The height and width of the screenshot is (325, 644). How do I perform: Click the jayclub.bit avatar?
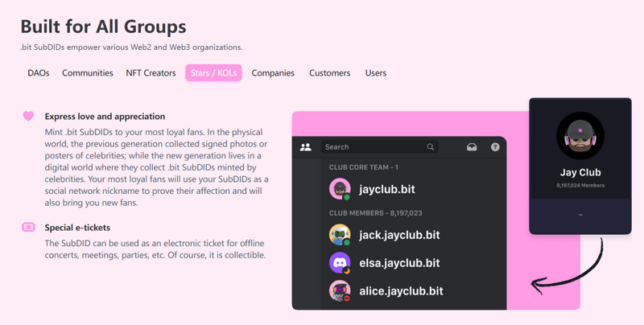pyautogui.click(x=340, y=189)
